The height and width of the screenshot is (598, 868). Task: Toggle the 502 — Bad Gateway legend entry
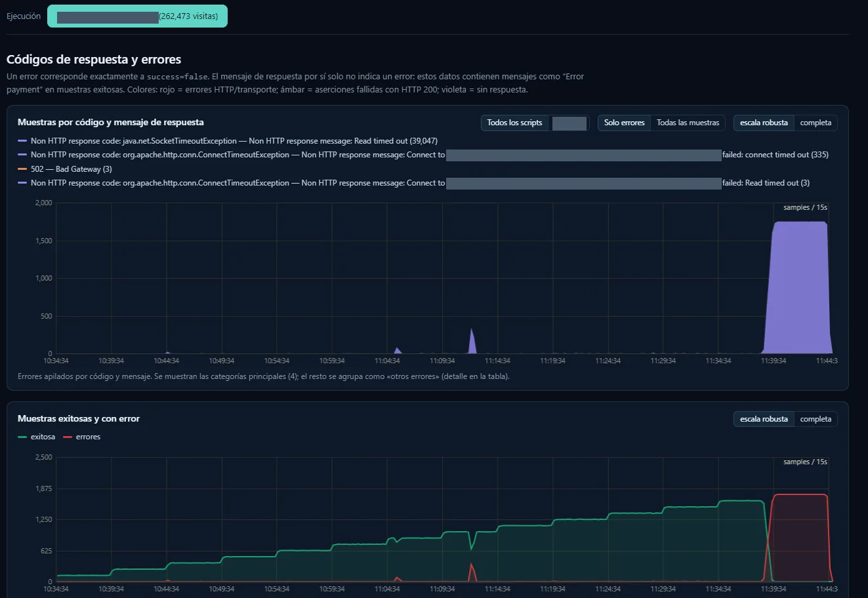point(65,169)
